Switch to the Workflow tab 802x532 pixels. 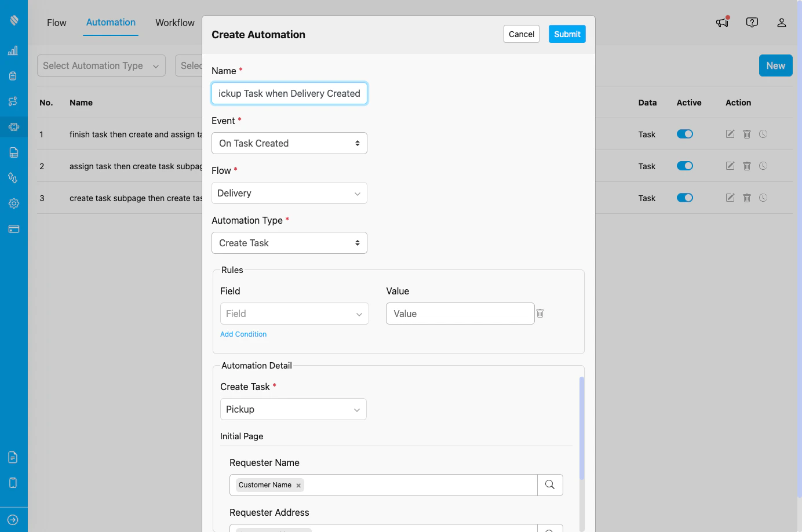point(174,23)
